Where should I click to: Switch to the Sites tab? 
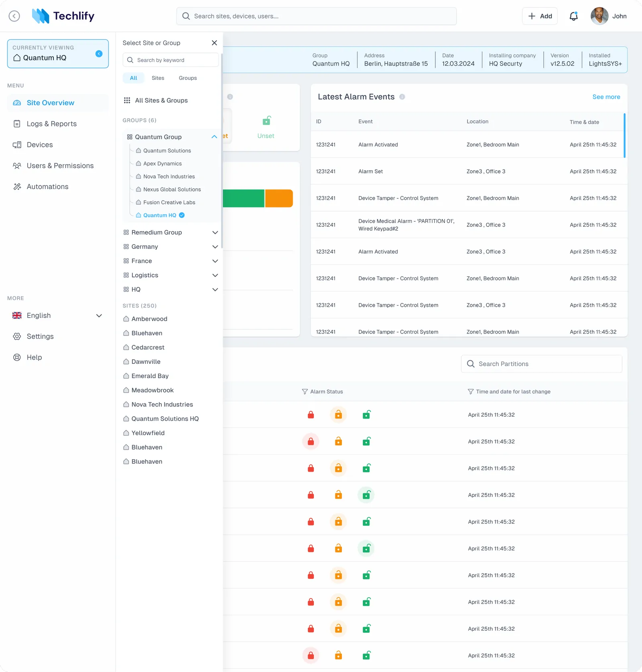click(x=158, y=78)
